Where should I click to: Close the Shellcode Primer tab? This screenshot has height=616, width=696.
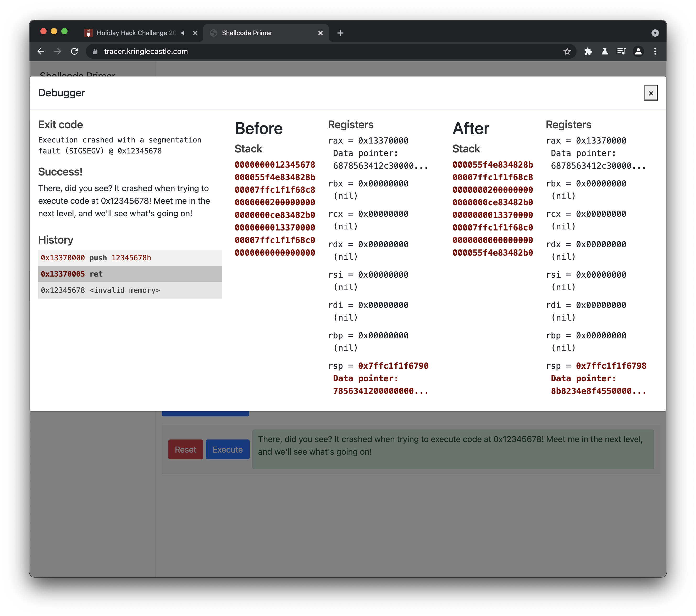pos(320,33)
